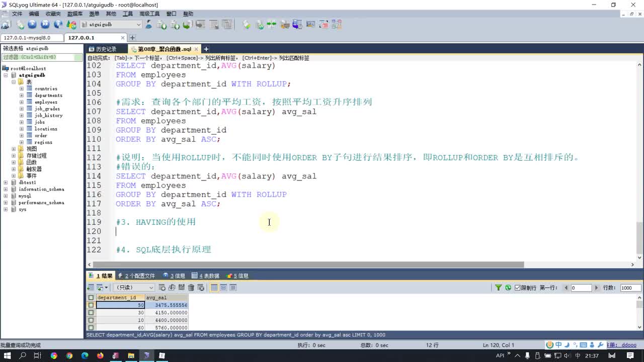Close the 第08章_聚合函数.sql tab
The width and height of the screenshot is (644, 362).
[196, 49]
